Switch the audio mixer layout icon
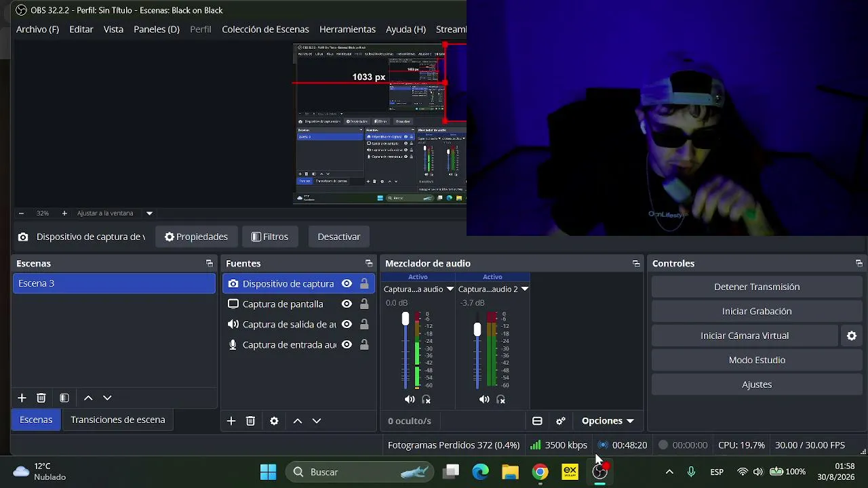868x488 pixels. pos(537,421)
